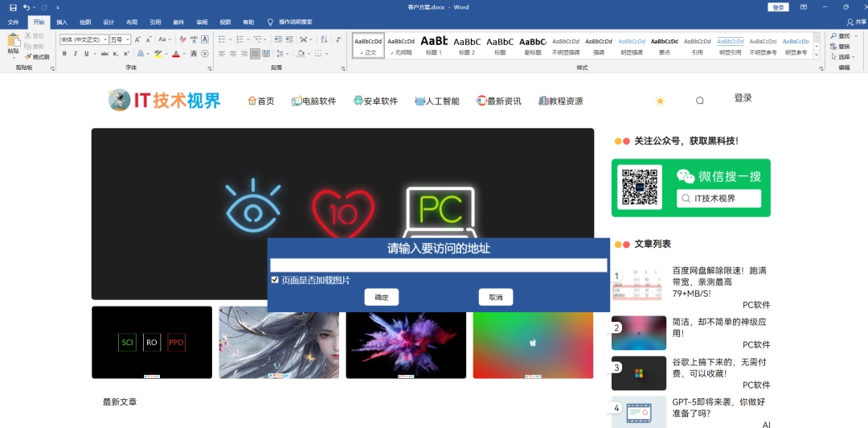Shrink font size with the smaller A icon

click(149, 39)
